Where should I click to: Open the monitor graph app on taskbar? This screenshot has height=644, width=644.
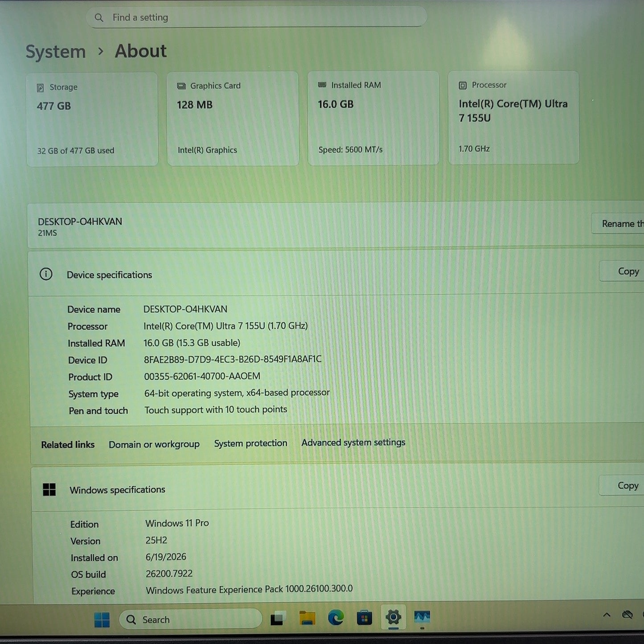(x=422, y=617)
